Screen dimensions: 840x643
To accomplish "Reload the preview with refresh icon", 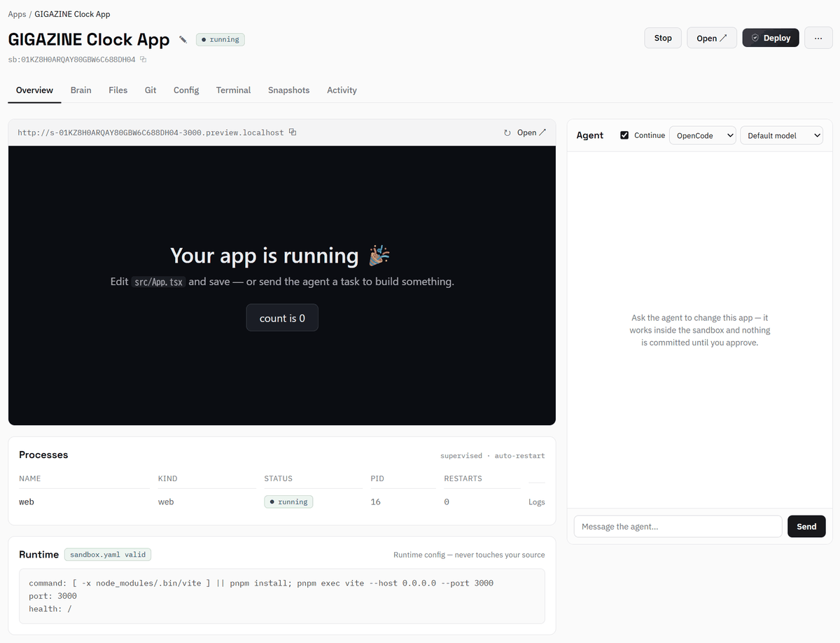I will [x=507, y=132].
